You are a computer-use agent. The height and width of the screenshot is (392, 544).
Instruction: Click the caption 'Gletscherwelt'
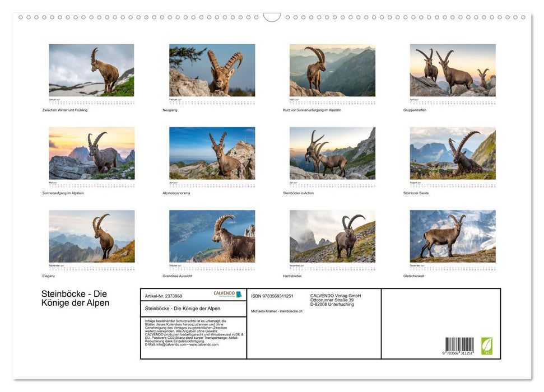(x=413, y=276)
